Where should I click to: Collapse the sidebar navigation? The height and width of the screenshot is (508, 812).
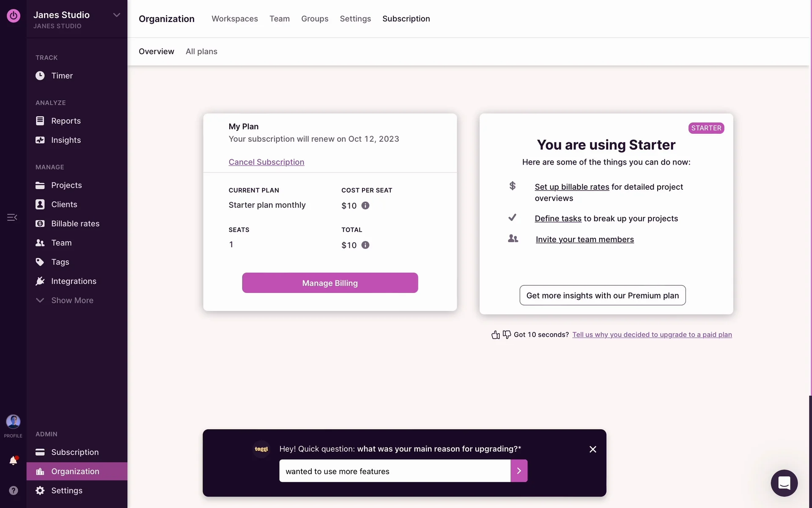12,217
